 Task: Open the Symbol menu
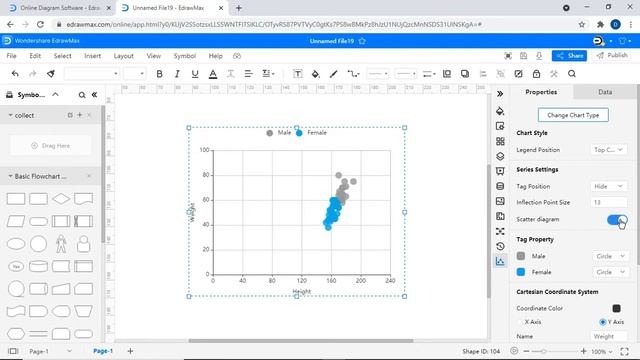click(184, 56)
